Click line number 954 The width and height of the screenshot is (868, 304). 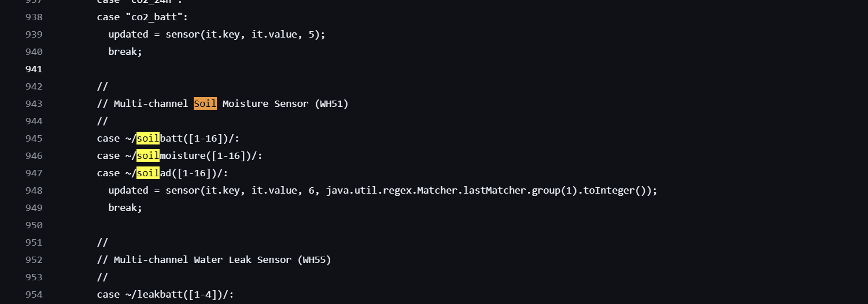pos(34,295)
